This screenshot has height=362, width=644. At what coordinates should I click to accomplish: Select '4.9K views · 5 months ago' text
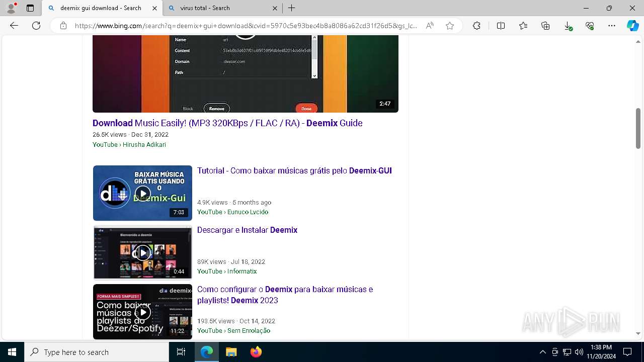point(234,203)
